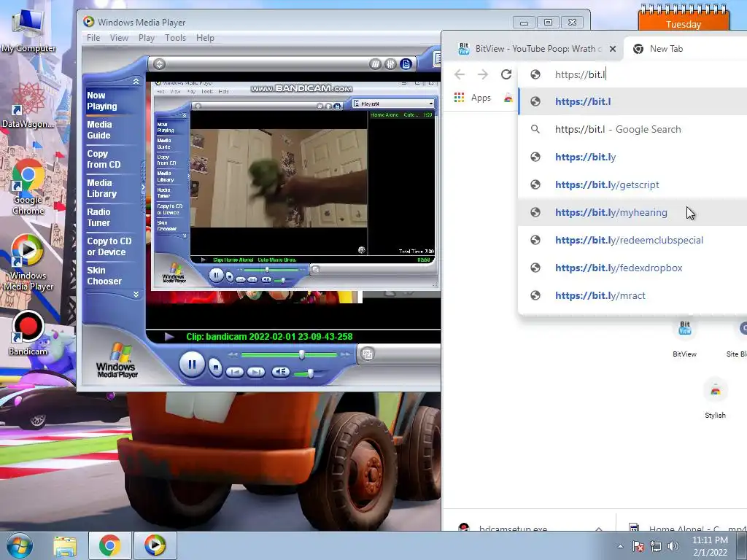Skip to the next track
This screenshot has height=560, width=747.
pyautogui.click(x=256, y=372)
